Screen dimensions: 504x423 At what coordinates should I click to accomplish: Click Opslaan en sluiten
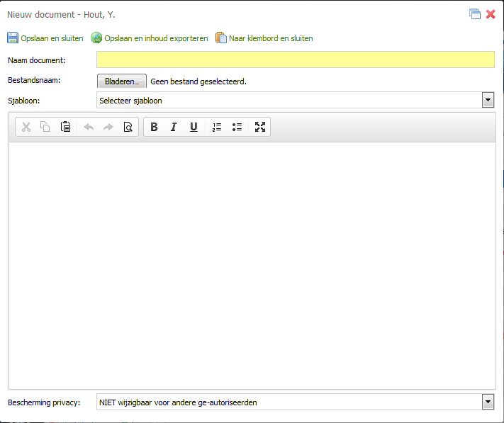click(x=45, y=38)
